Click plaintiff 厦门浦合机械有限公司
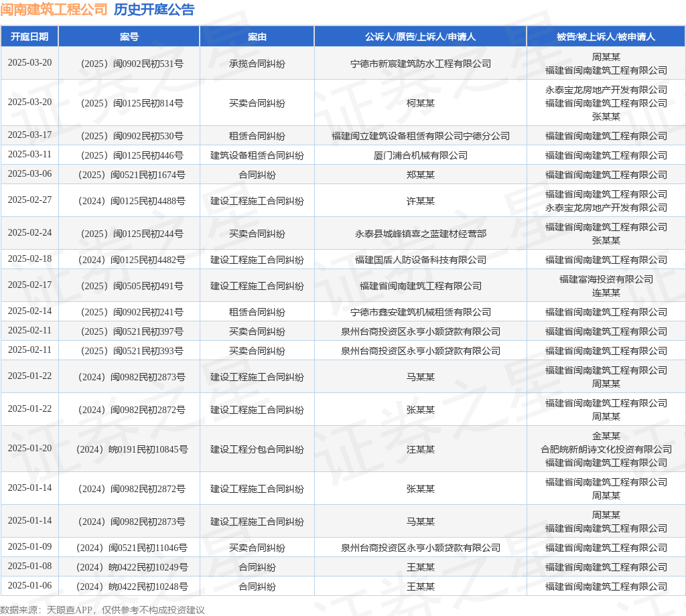 [x=421, y=155]
